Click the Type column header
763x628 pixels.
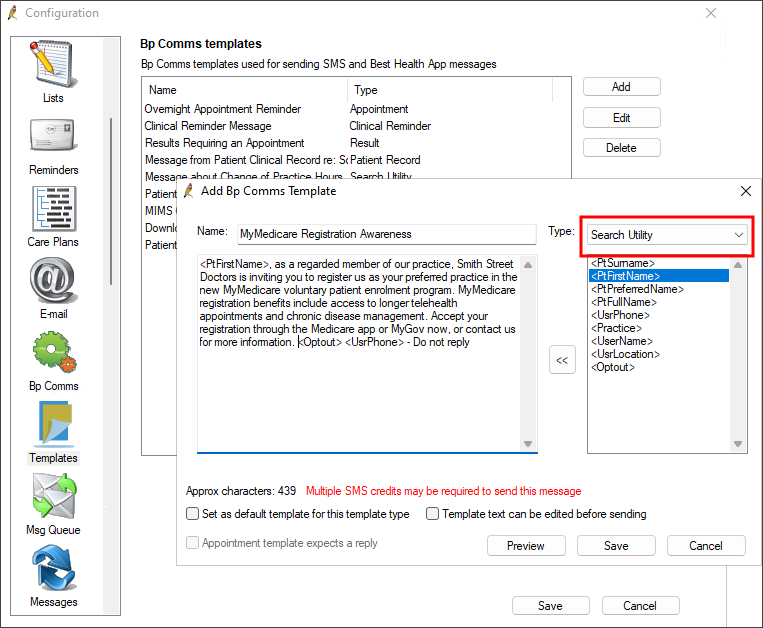click(x=451, y=90)
